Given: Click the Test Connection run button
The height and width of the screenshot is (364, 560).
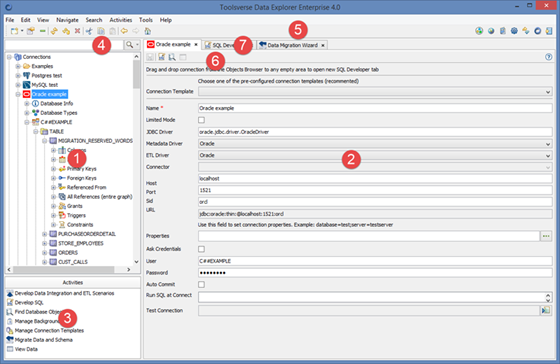Looking at the screenshot, I should coord(546,310).
